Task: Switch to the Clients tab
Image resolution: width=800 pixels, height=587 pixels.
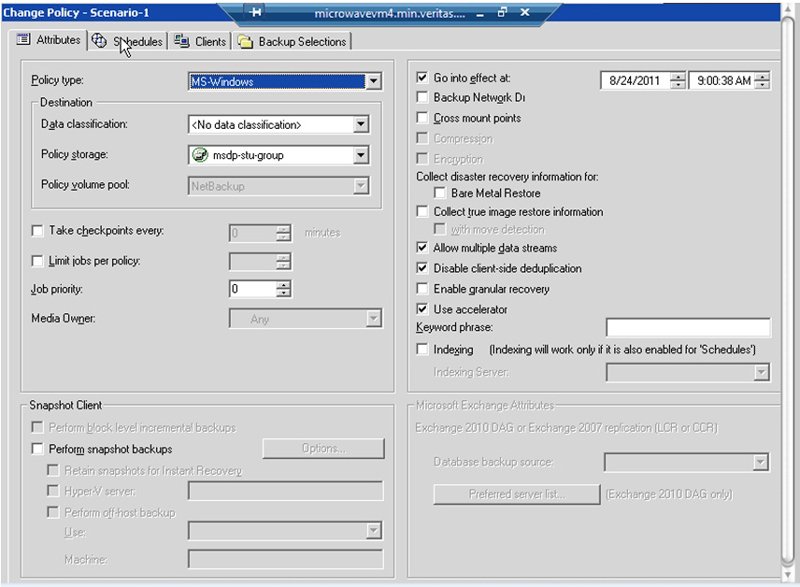Action: click(200, 41)
